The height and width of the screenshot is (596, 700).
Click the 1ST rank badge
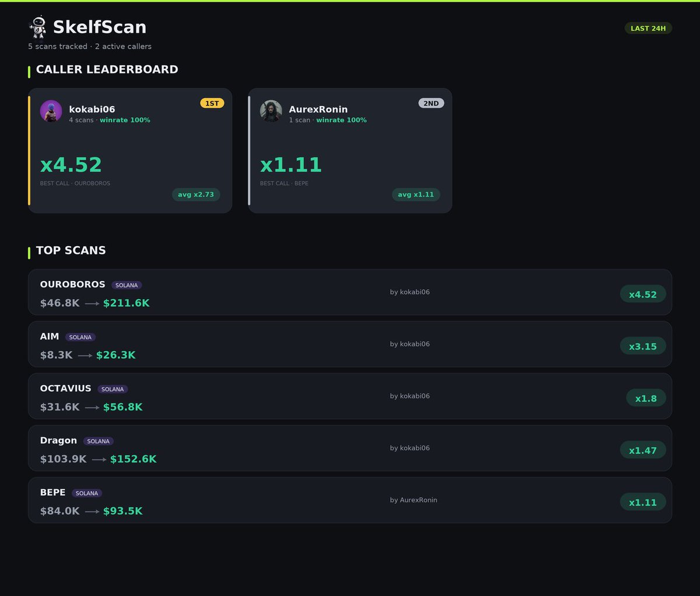212,103
